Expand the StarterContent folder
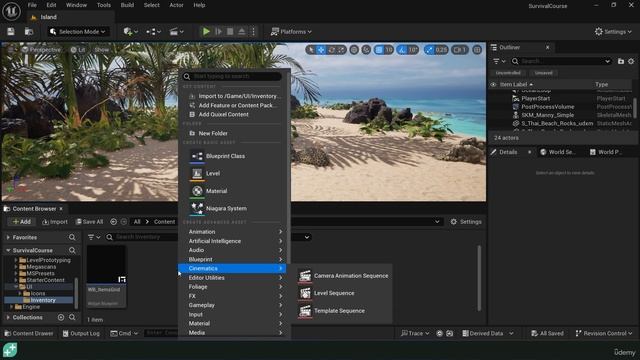 pyautogui.click(x=16, y=280)
